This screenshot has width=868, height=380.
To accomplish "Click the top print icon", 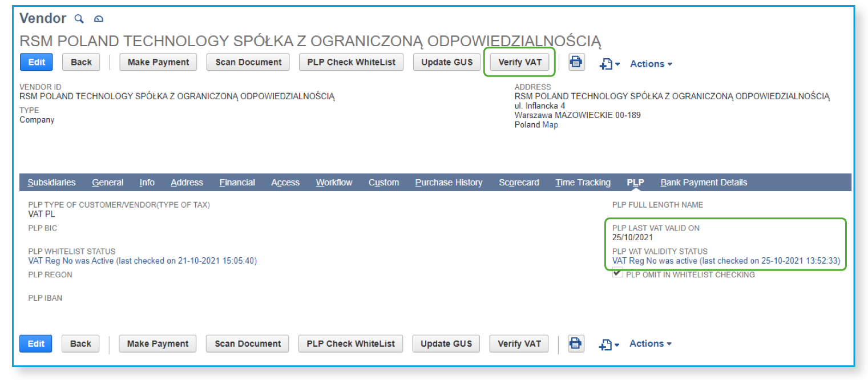I will (577, 62).
